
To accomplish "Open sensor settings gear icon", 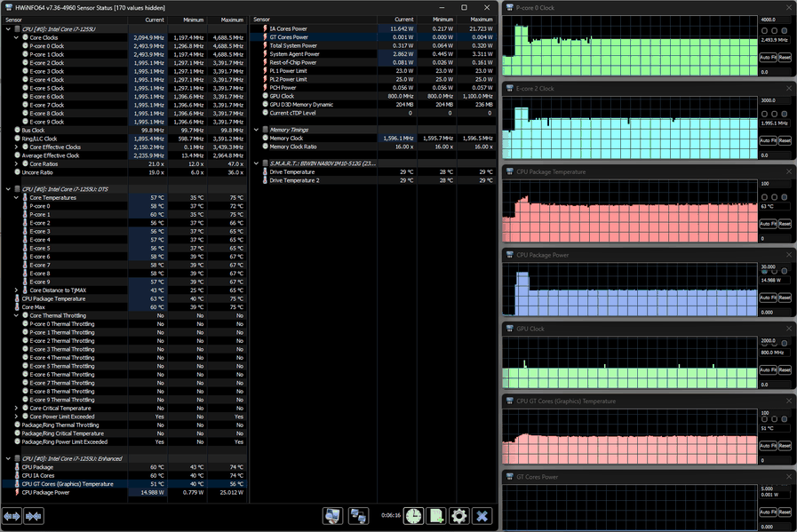I will (459, 516).
